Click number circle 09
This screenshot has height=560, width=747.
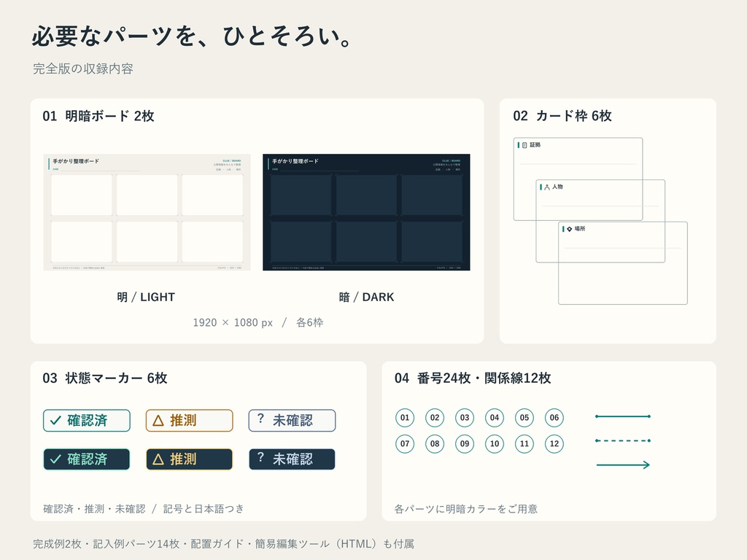465,444
